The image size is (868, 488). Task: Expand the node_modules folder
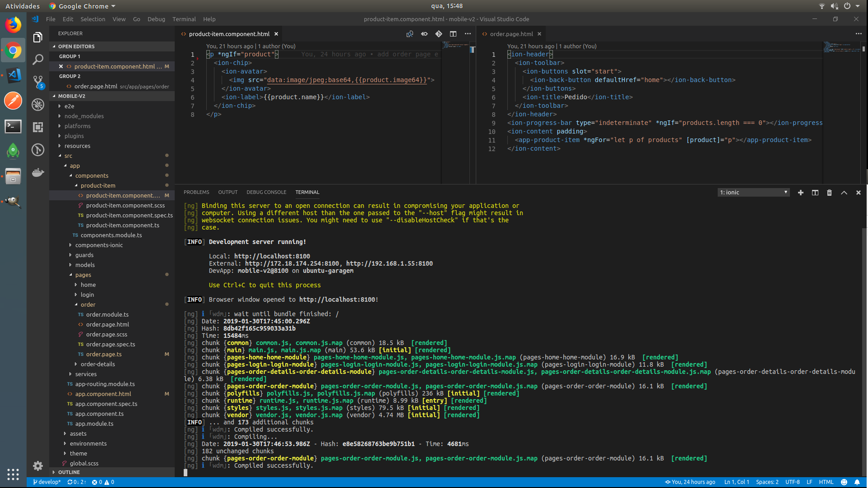coord(84,116)
